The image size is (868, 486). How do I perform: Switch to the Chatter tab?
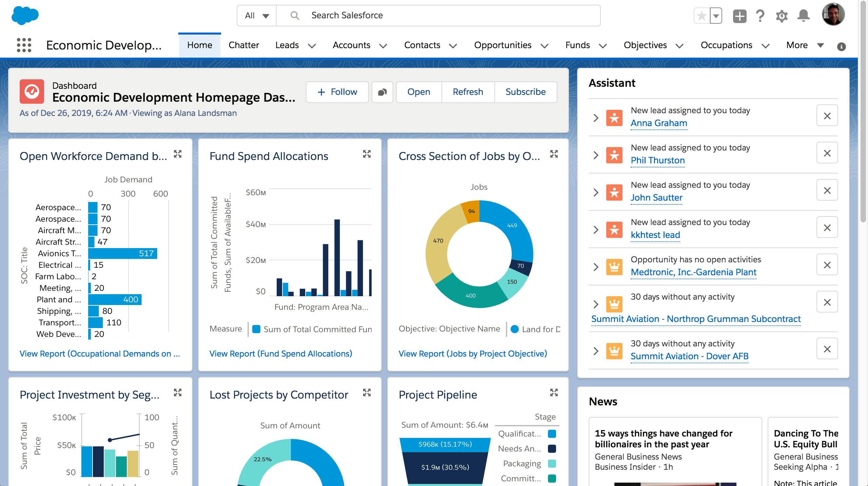(x=243, y=45)
